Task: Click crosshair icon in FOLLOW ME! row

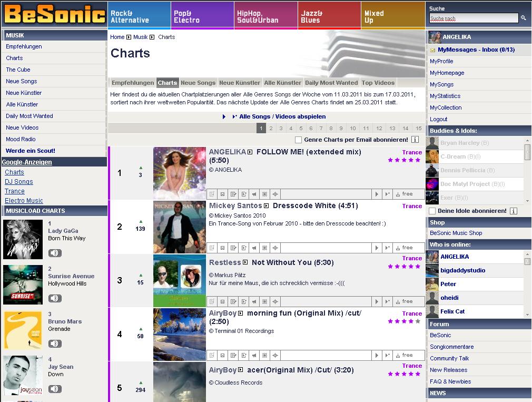Action: pos(275,194)
